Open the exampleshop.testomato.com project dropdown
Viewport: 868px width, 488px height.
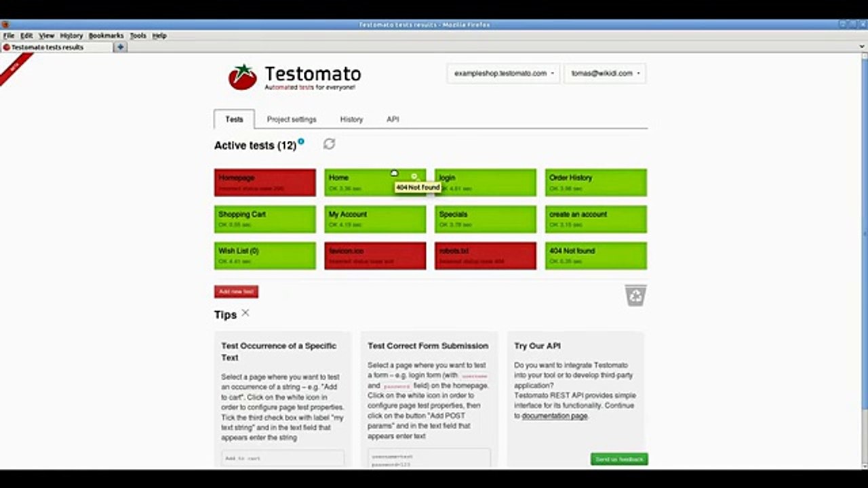coord(504,73)
